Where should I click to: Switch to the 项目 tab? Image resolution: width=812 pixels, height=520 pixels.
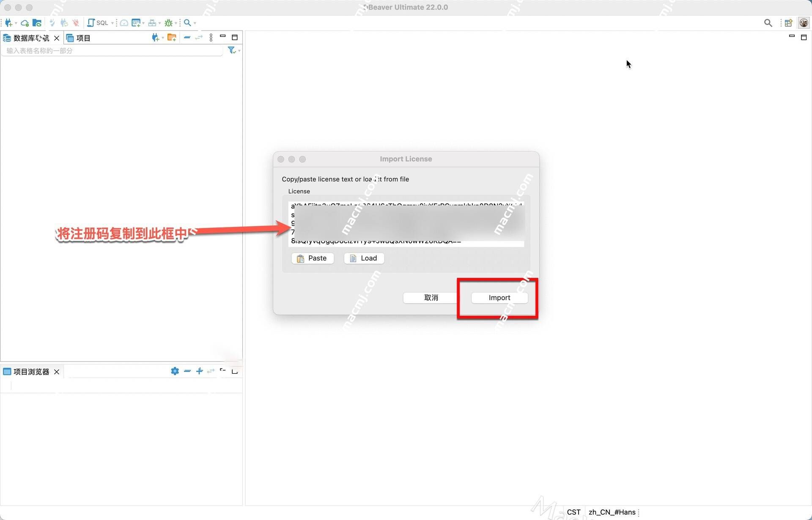[79, 38]
